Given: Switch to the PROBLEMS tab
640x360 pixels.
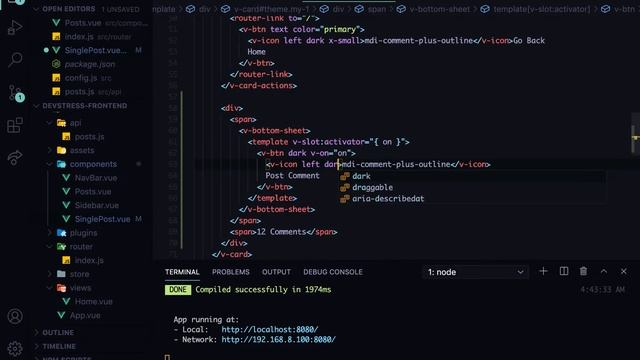Looking at the screenshot, I should coord(231,272).
